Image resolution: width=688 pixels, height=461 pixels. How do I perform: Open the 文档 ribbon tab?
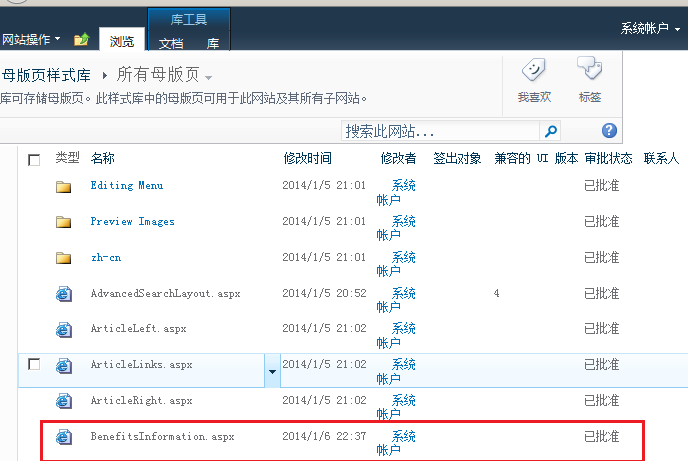171,43
